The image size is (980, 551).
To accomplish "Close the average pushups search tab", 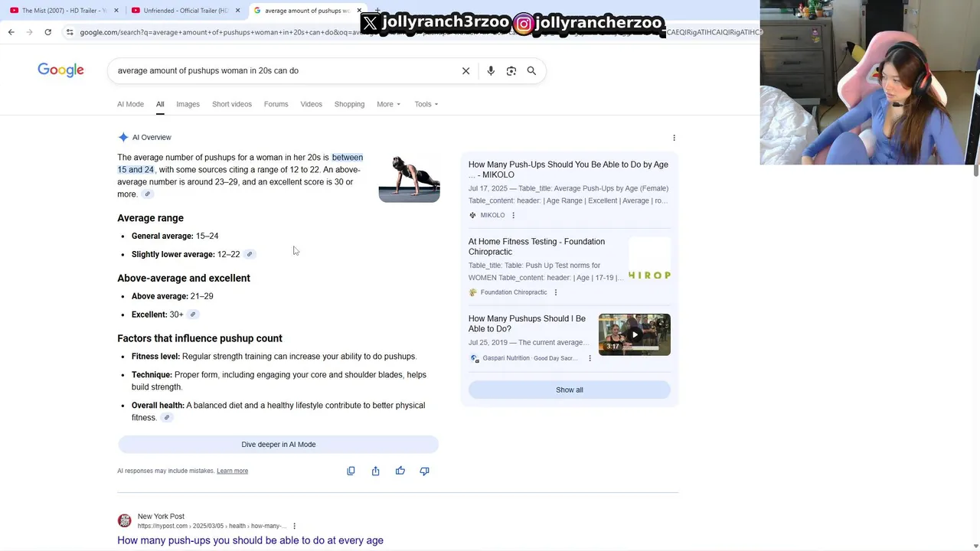I will (x=359, y=11).
